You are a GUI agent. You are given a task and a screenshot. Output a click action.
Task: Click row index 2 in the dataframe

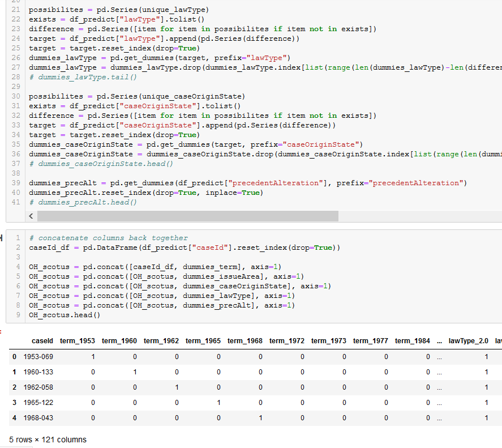click(x=14, y=387)
